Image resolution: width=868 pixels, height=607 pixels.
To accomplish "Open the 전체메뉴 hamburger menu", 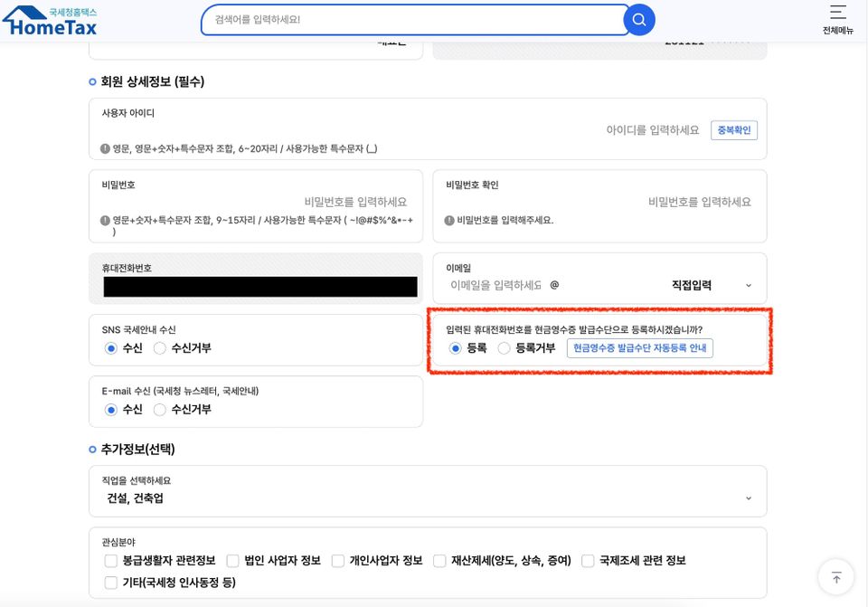I will [x=837, y=19].
